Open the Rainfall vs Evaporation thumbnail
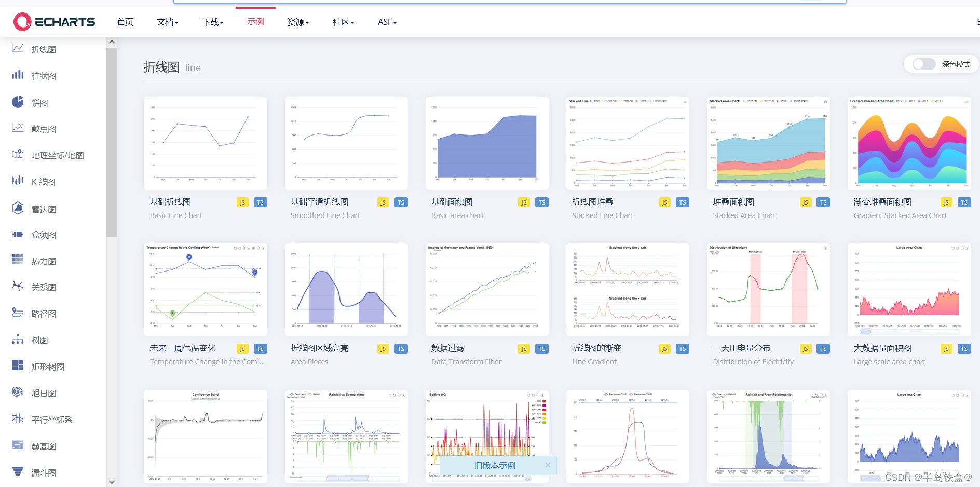The height and width of the screenshot is (487, 980). [x=346, y=436]
